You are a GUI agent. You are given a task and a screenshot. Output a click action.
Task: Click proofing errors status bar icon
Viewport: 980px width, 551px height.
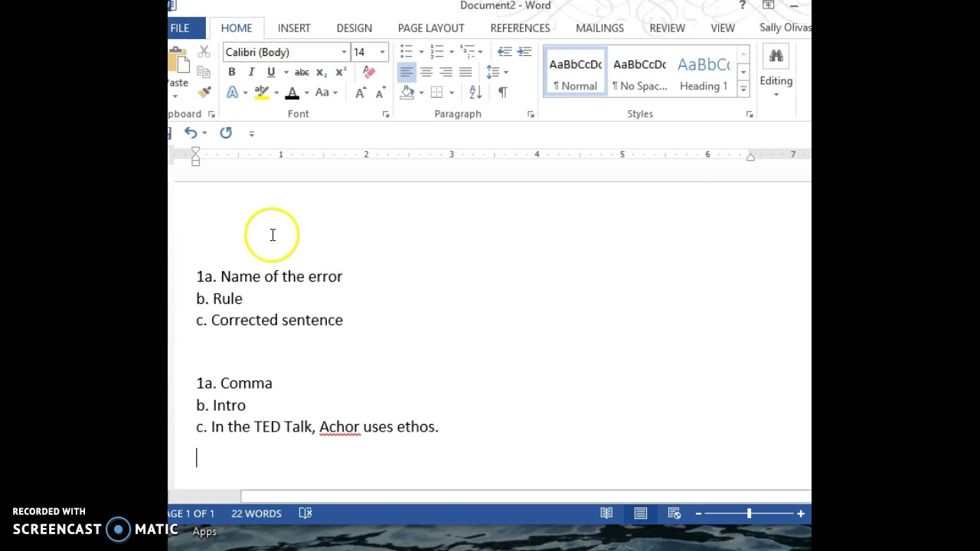[x=305, y=514]
